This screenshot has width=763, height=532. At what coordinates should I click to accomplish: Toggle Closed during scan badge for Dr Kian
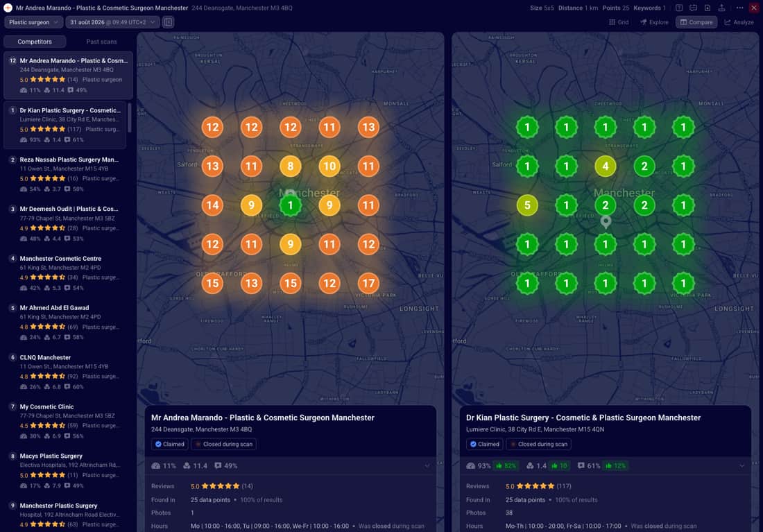pos(539,444)
